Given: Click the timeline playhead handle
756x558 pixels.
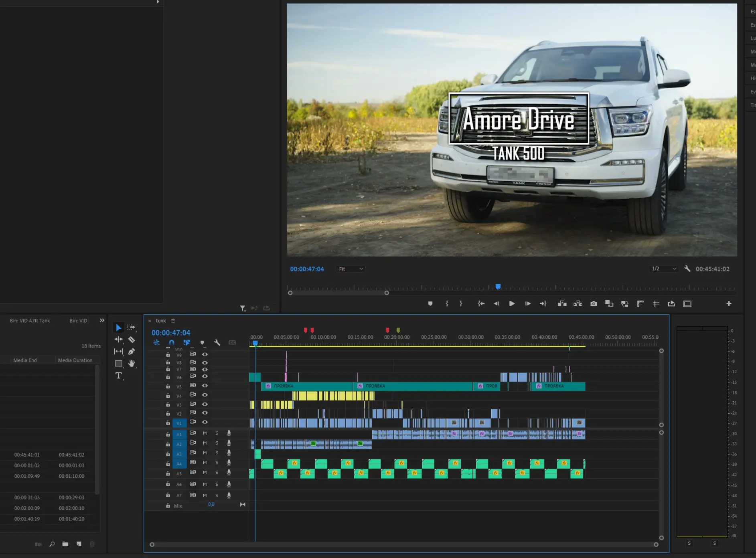Looking at the screenshot, I should coord(255,343).
